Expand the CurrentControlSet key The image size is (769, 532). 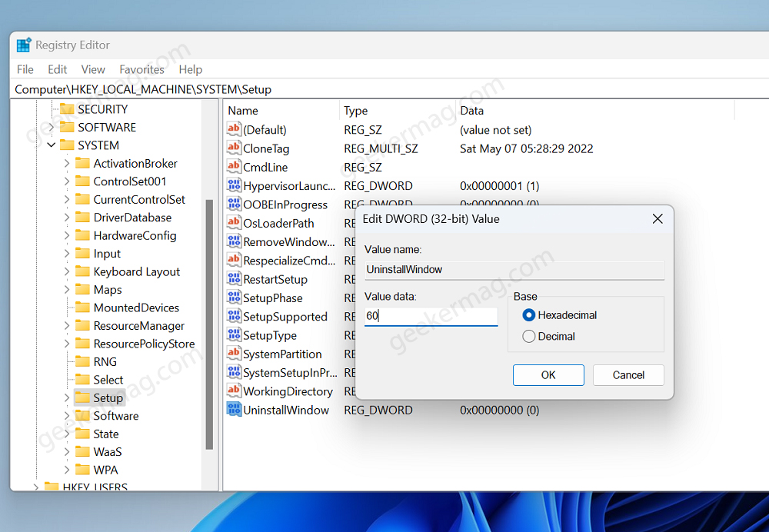coord(67,200)
